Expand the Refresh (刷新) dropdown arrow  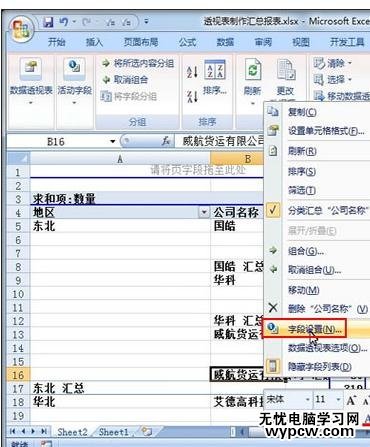252,104
